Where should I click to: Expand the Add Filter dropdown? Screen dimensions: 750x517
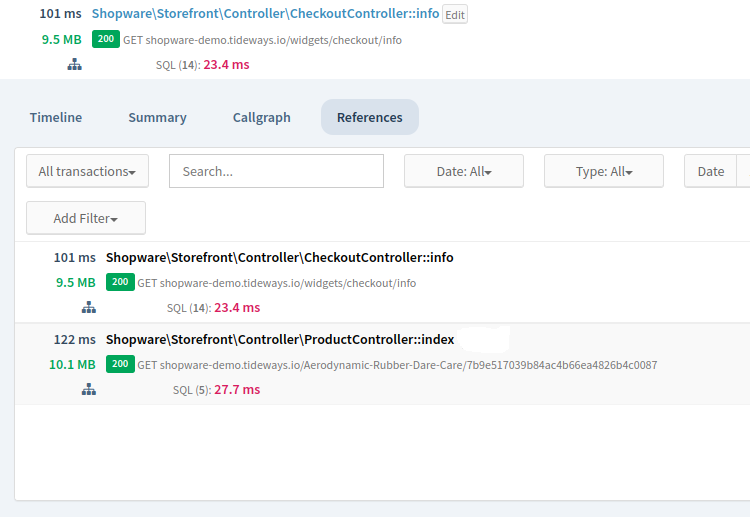tap(86, 218)
